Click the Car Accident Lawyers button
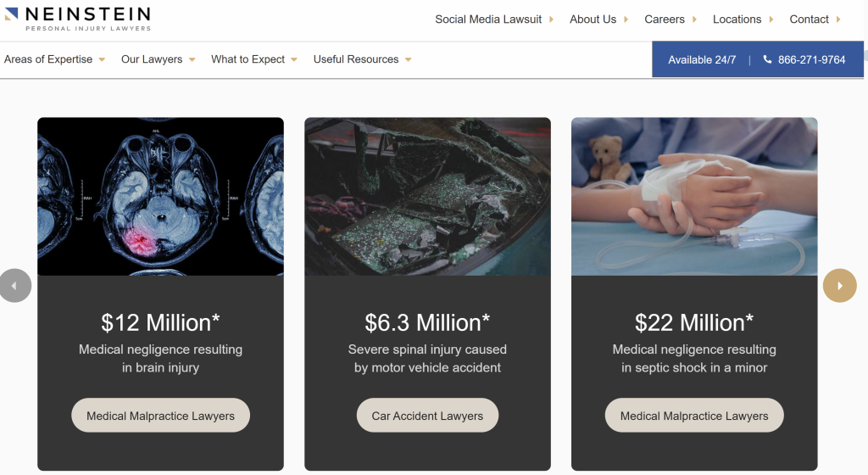This screenshot has width=868, height=475. (x=427, y=416)
